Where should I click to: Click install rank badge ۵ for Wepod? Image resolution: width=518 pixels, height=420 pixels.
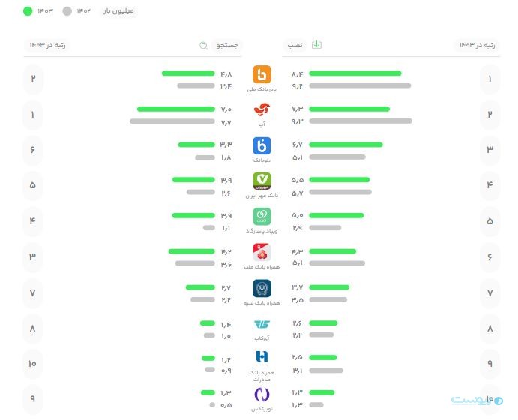(x=490, y=221)
